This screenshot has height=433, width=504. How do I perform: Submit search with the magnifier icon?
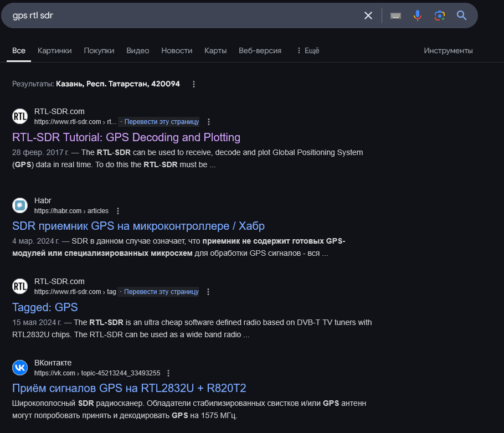tap(461, 16)
